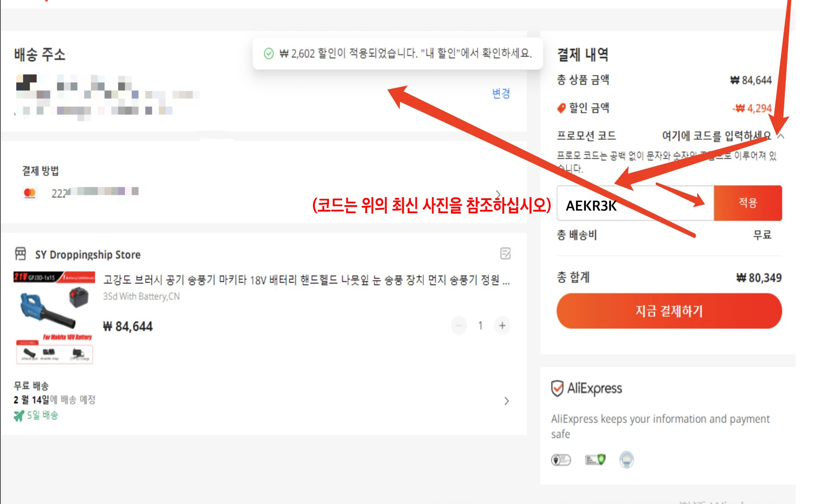
Task: Decrease quantity with the minus button
Action: point(459,325)
